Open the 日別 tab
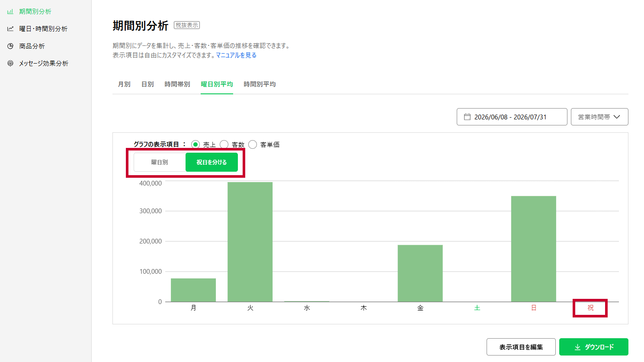Screen dimensions: 644x362 (x=147, y=84)
